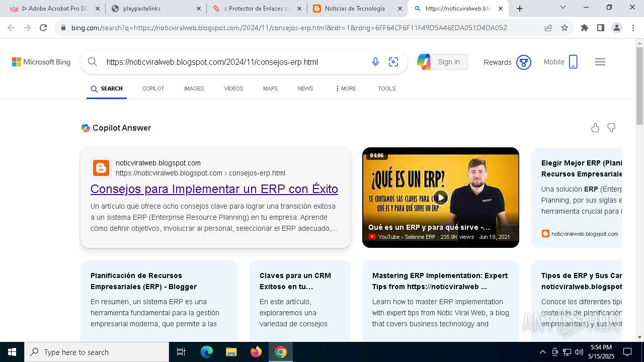This screenshot has height=362, width=644.
Task: Open the Windows Start menu
Action: point(12,352)
